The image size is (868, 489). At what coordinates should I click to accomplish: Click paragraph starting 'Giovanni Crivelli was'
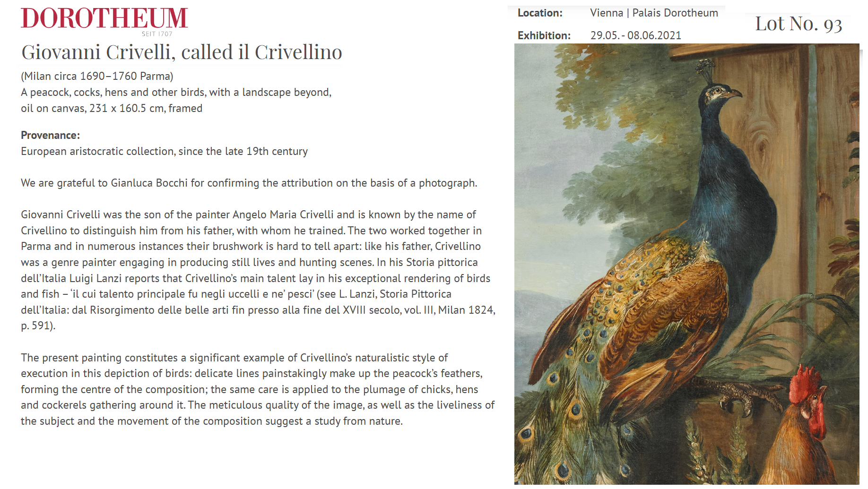pyautogui.click(x=258, y=270)
